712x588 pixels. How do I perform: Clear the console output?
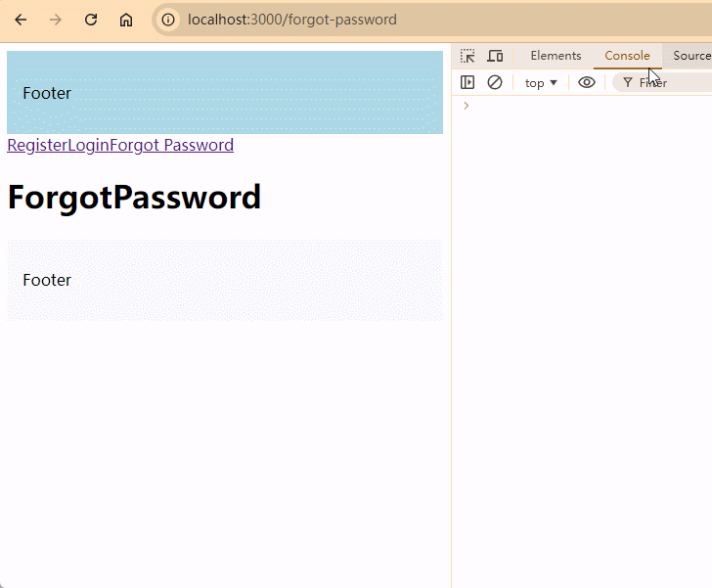coord(495,82)
